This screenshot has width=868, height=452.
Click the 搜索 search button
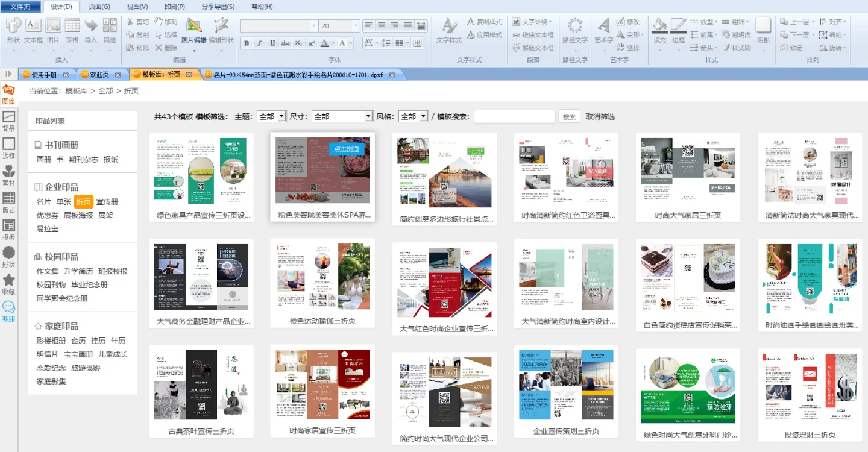tap(569, 116)
